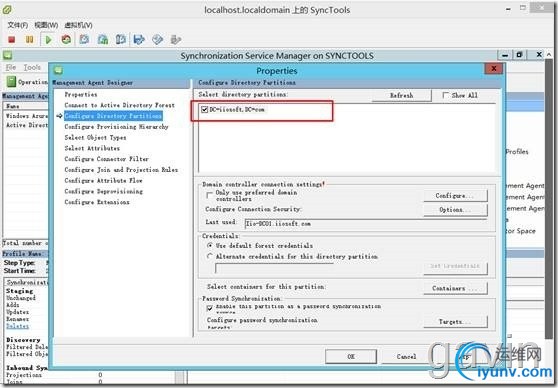Select the Select Object Types page
Screen dimensions: 558x388
click(x=95, y=137)
